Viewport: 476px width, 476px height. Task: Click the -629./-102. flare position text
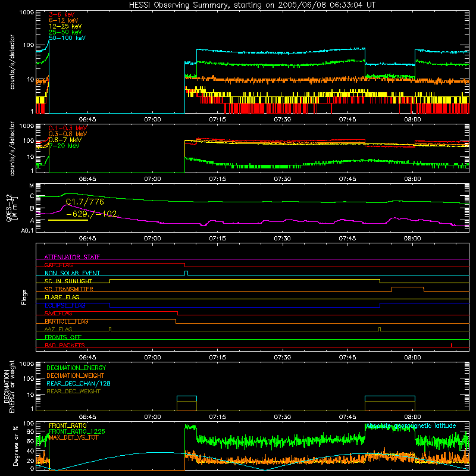pos(92,214)
